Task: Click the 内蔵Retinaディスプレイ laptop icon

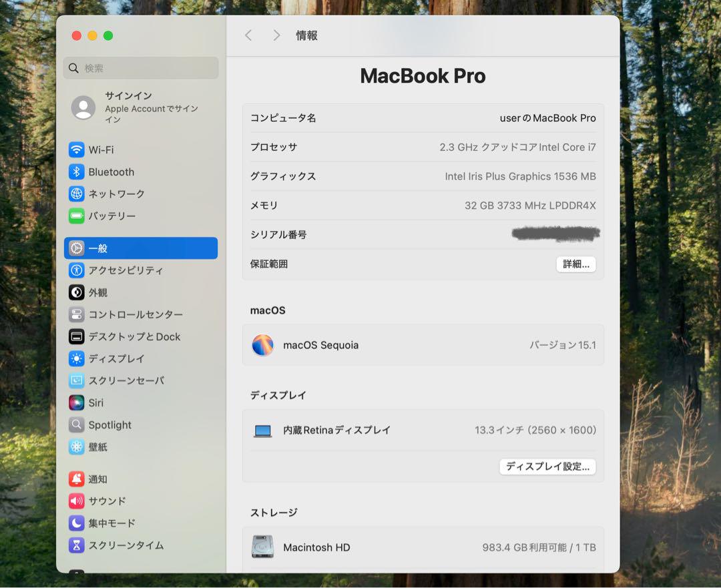Action: (x=263, y=430)
